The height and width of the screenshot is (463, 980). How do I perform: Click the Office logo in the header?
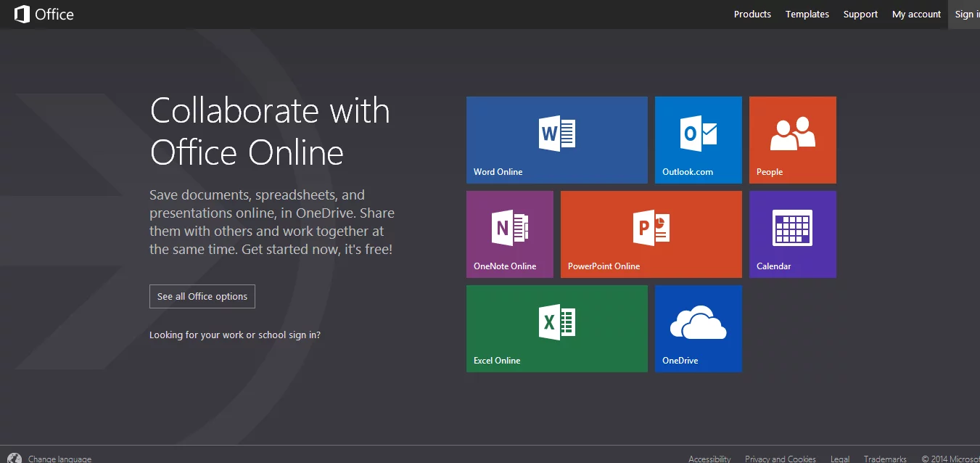point(44,14)
